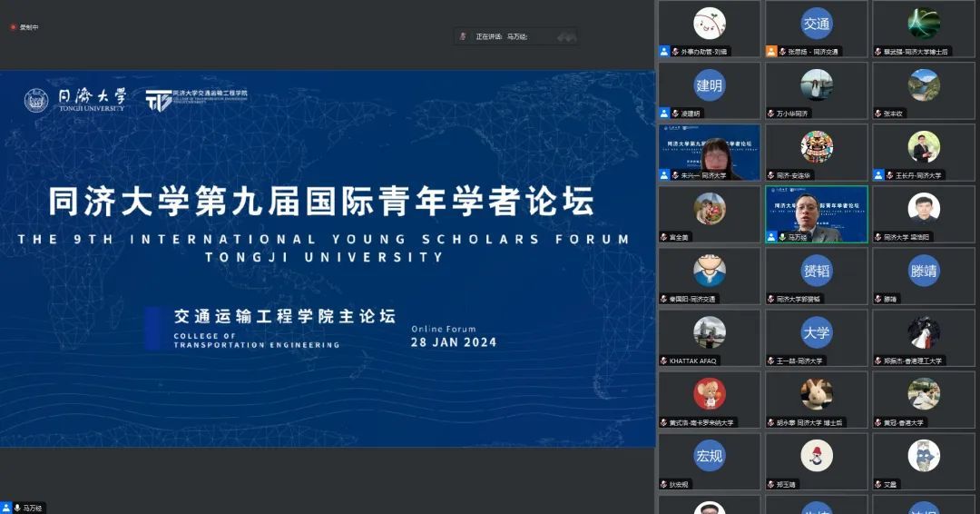
Task: Click the blue 赟韬 avatar circle
Action: (x=816, y=271)
